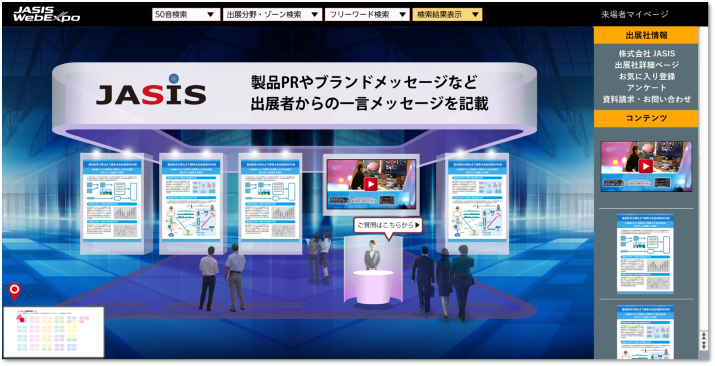Image resolution: width=715 pixels, height=366 pixels.
Task: Click the receptionist at the booth desk
Action: click(x=372, y=255)
